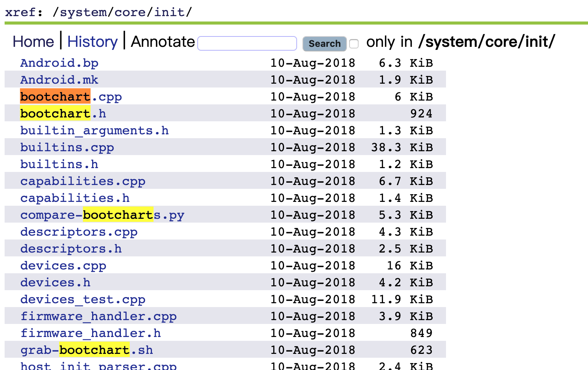Click the date of the Android.bp row
This screenshot has height=370, width=588.
[313, 63]
